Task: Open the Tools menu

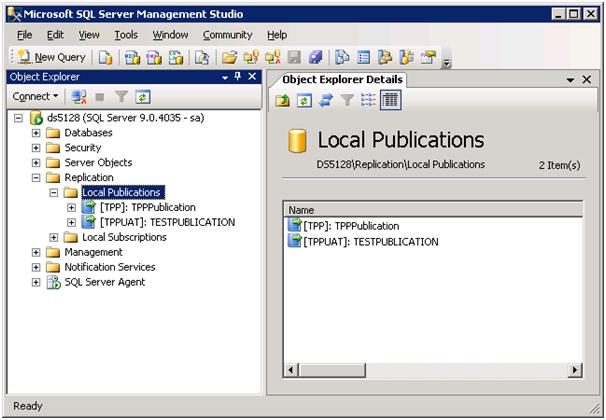Action: [x=126, y=35]
